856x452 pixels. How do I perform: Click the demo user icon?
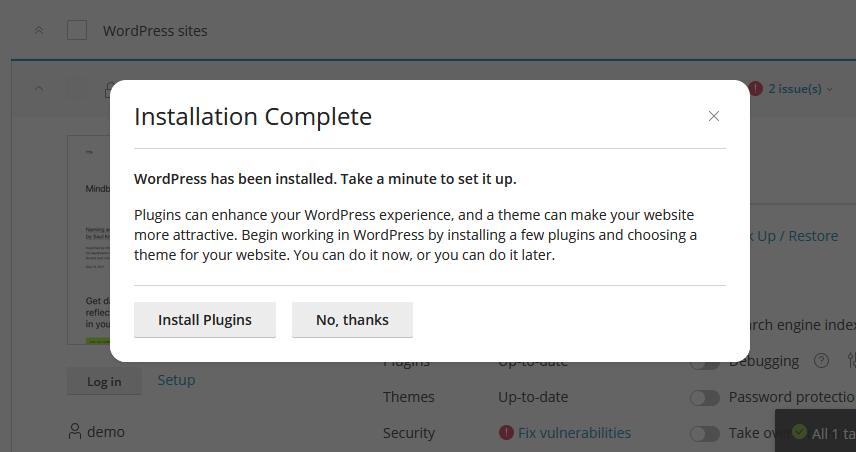(x=75, y=432)
